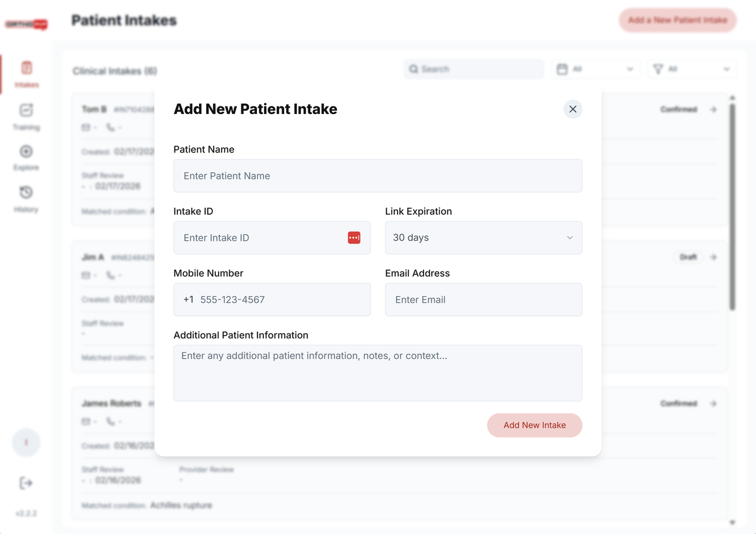
Task: Click the red password manager icon in Intake ID
Action: 354,237
